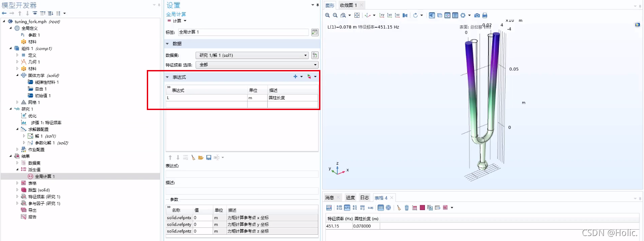The image size is (644, 241).
Task: Select the 参数 1 tree node
Action: point(34,35)
